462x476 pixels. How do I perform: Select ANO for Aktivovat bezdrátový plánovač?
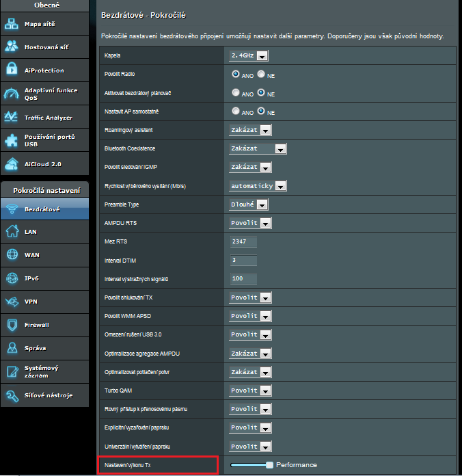point(235,92)
